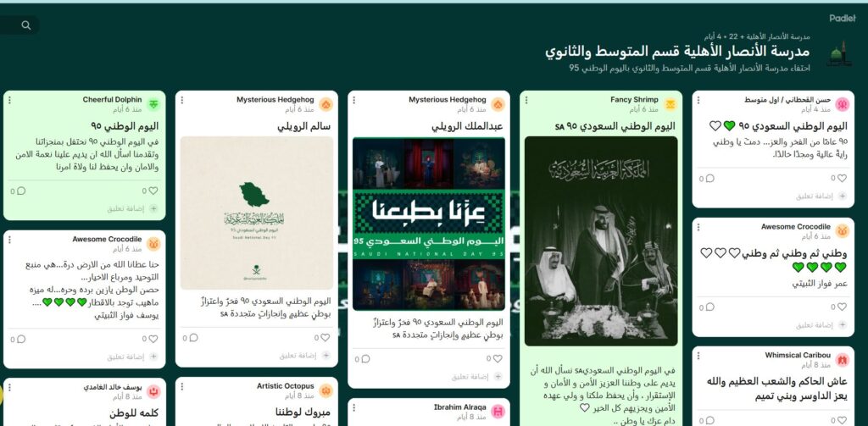868x426 pixels.
Task: Open Fancy Shrimp post three-dot menu
Action: (526, 100)
